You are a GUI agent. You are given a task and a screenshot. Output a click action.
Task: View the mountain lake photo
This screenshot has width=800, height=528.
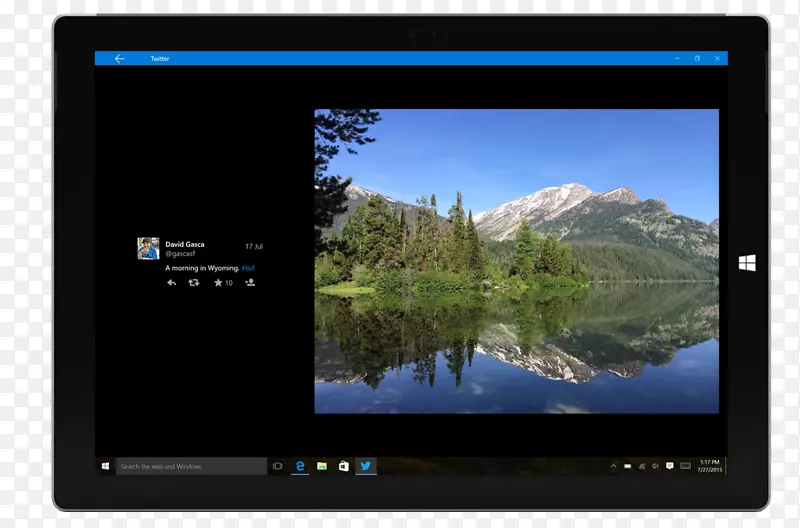point(516,261)
